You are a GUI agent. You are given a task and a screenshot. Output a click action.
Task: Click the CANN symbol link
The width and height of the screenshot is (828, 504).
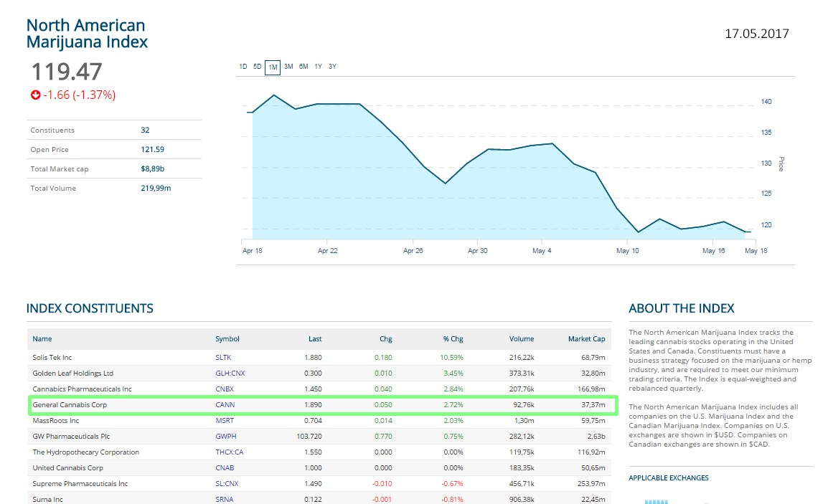tap(224, 405)
